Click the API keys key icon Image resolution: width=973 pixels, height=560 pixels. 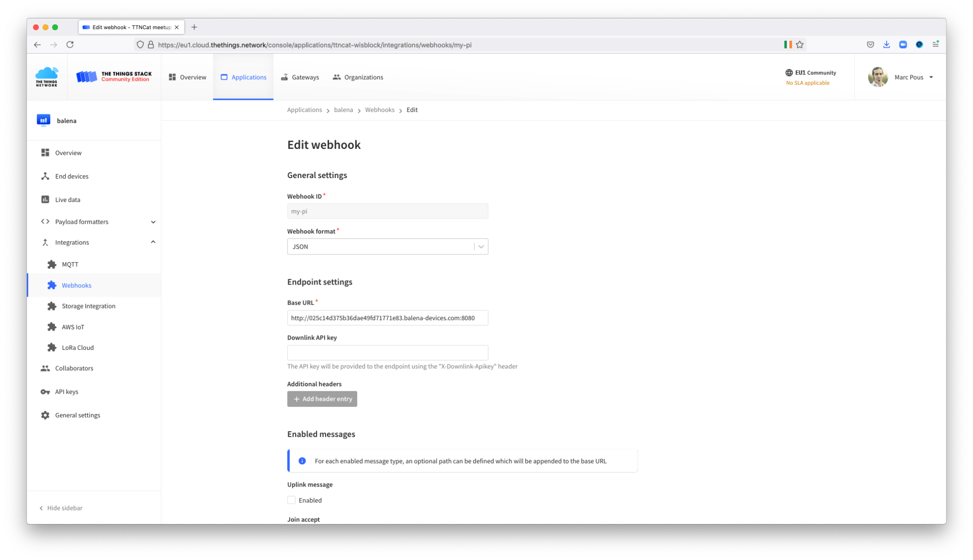click(x=45, y=392)
